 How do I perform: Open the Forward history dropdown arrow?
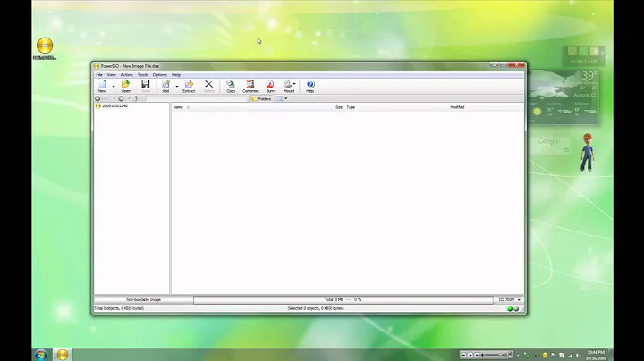[129, 98]
